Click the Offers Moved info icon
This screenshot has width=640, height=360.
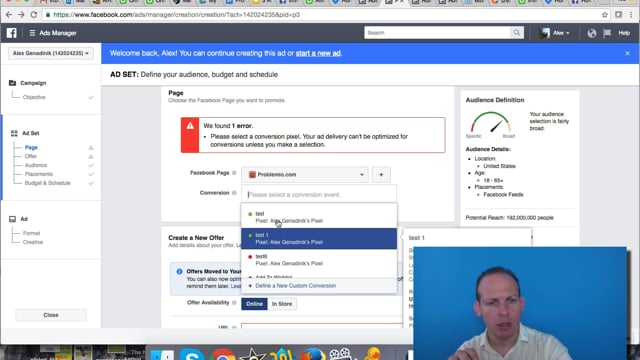[x=179, y=271]
